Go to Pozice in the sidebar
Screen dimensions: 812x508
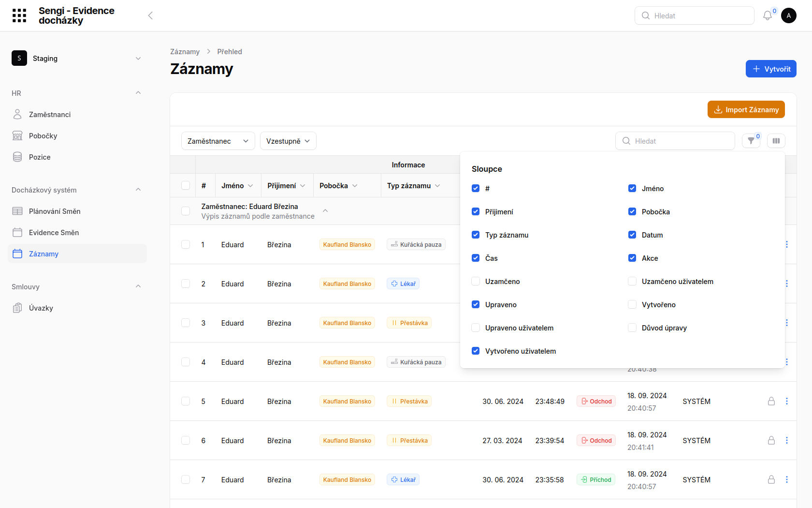pos(77,157)
